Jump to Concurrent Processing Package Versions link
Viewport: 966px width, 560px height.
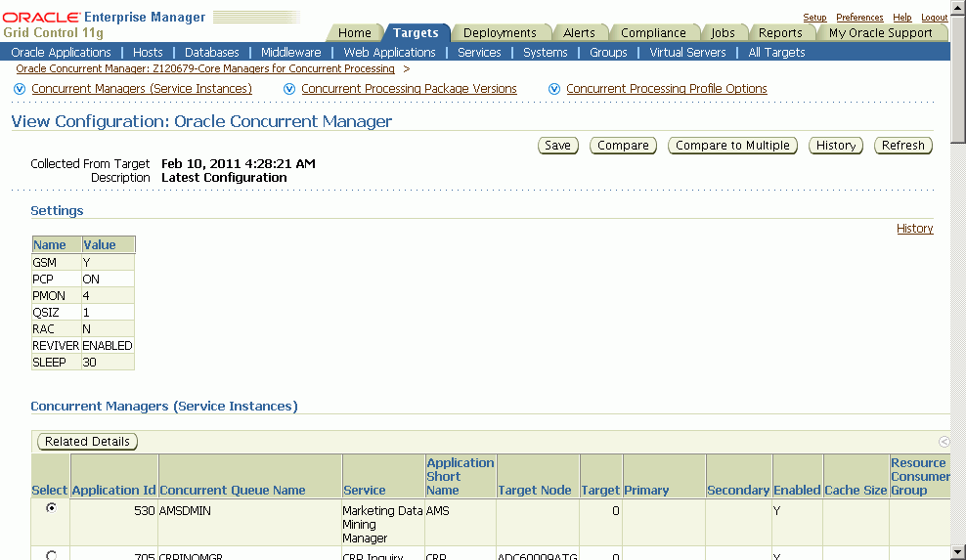point(409,89)
